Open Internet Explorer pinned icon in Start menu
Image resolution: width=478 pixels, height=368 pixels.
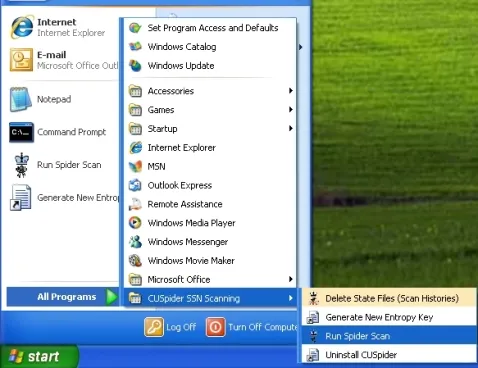click(x=22, y=27)
